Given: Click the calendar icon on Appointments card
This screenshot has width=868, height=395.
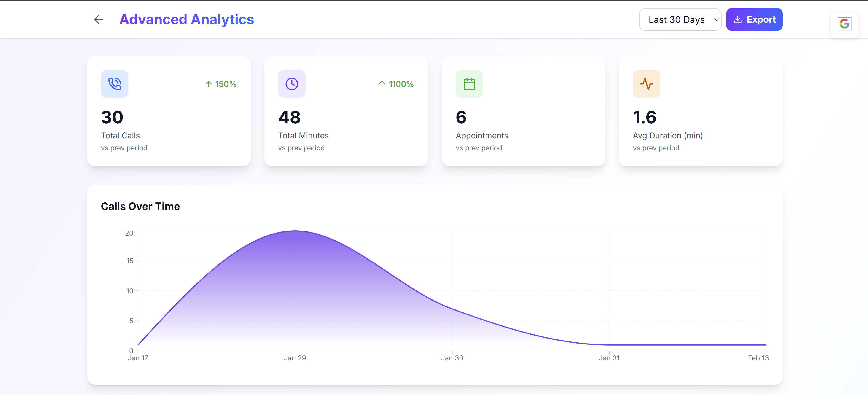Looking at the screenshot, I should click(x=469, y=84).
